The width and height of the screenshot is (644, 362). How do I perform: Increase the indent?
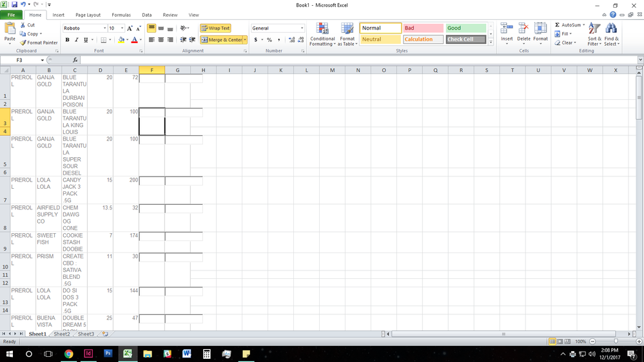192,40
